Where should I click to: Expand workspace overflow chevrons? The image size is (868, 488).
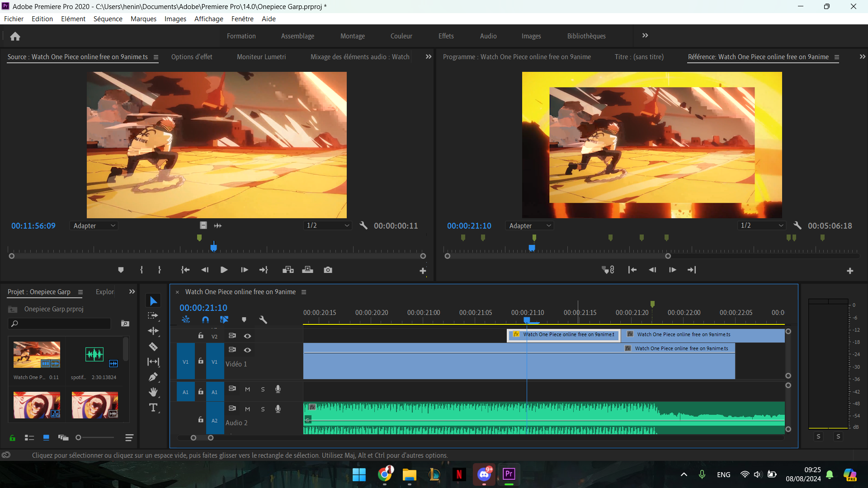(645, 36)
